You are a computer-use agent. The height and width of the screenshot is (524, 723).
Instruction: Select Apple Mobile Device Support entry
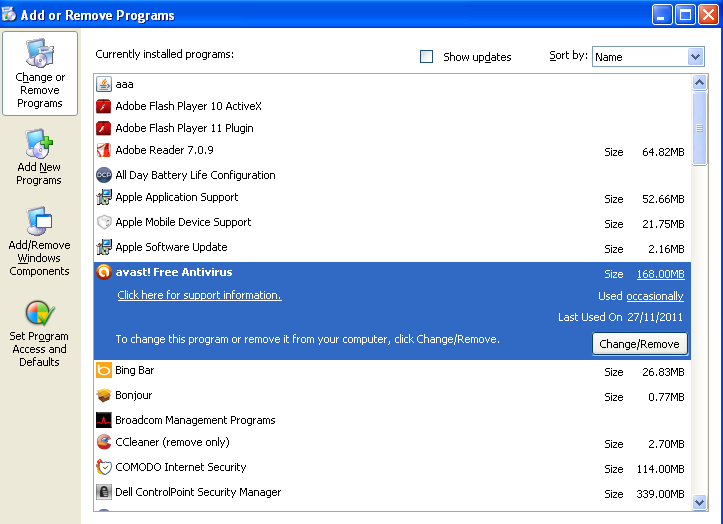[x=392, y=222]
